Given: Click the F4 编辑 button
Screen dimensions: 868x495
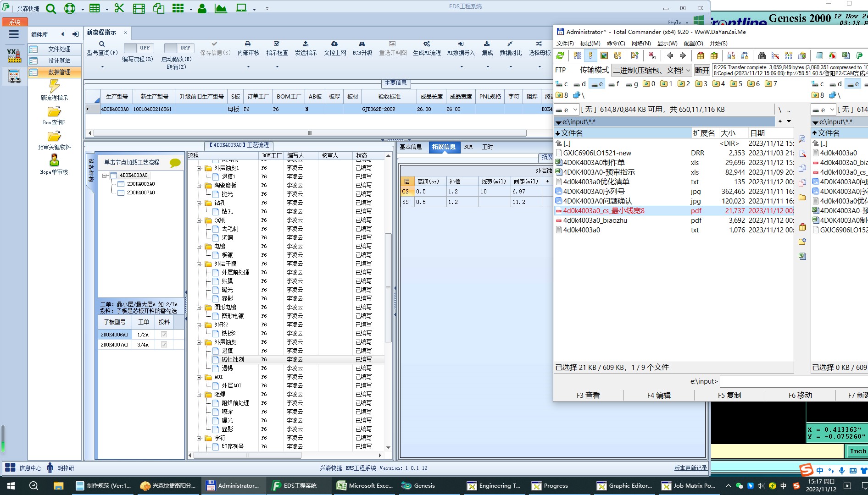Looking at the screenshot, I should point(659,395).
